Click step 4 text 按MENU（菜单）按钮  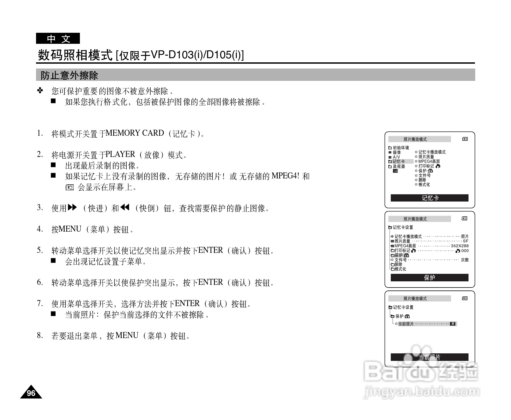click(x=92, y=229)
